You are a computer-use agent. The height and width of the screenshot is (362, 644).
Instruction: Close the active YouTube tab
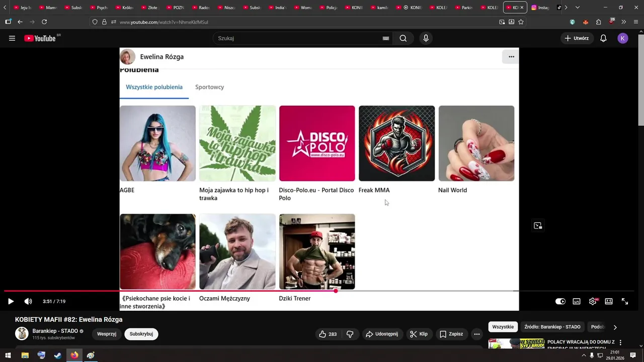pyautogui.click(x=522, y=8)
